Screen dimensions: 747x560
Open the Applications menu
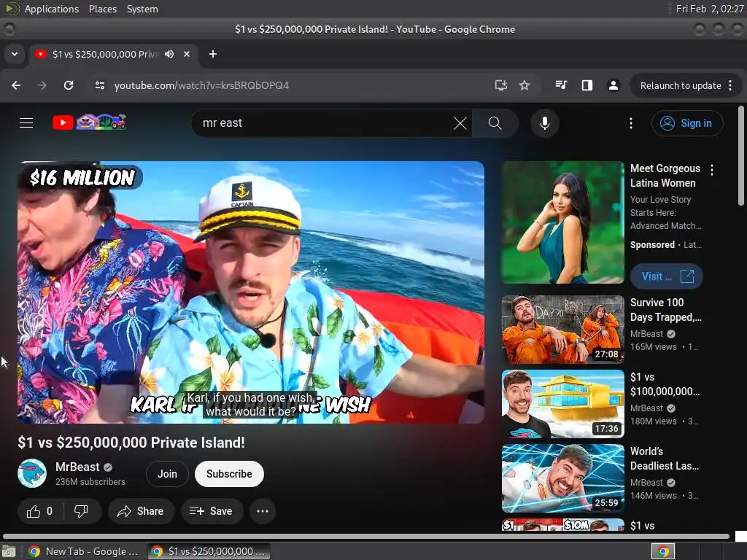52,9
